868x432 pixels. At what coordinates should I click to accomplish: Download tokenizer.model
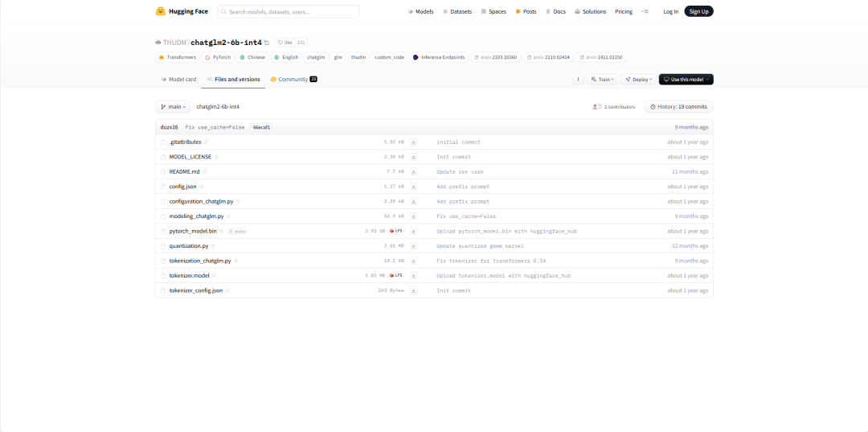[414, 275]
